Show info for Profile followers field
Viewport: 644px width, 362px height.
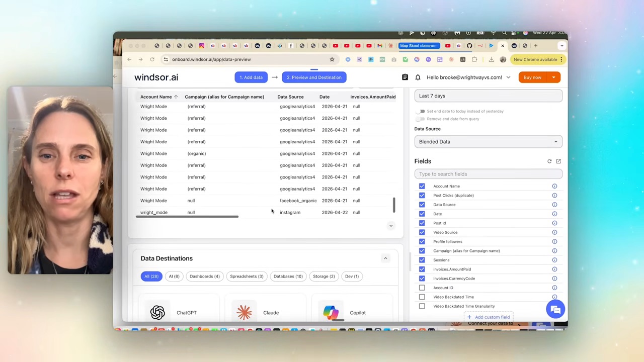pos(554,241)
